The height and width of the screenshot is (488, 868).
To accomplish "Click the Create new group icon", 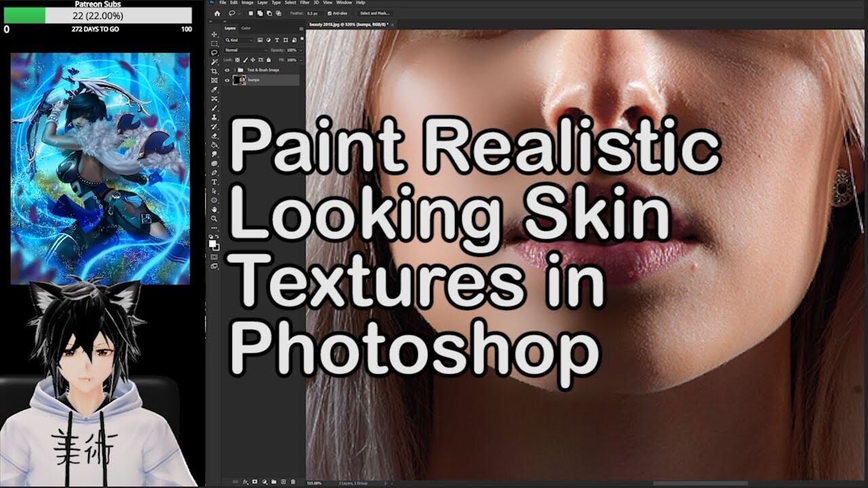I will [274, 481].
